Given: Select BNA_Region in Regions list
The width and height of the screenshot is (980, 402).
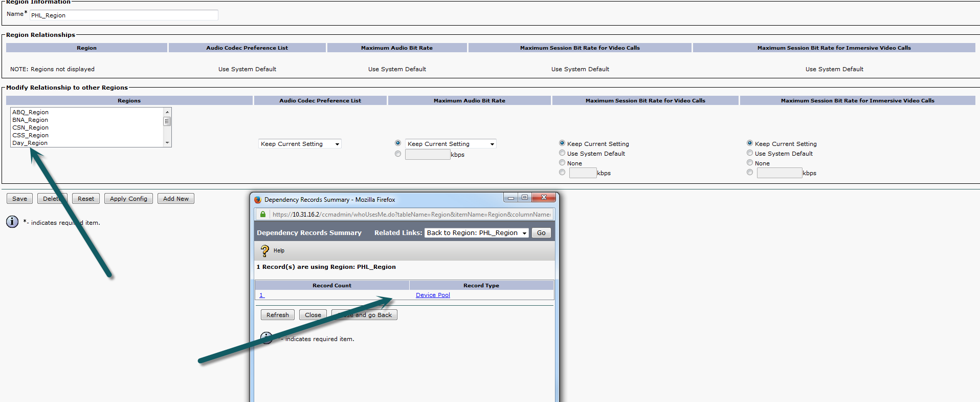Looking at the screenshot, I should (x=30, y=120).
